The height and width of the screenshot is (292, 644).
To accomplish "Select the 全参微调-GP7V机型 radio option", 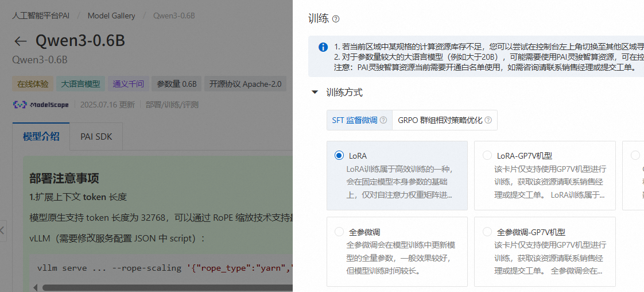I will click(487, 232).
